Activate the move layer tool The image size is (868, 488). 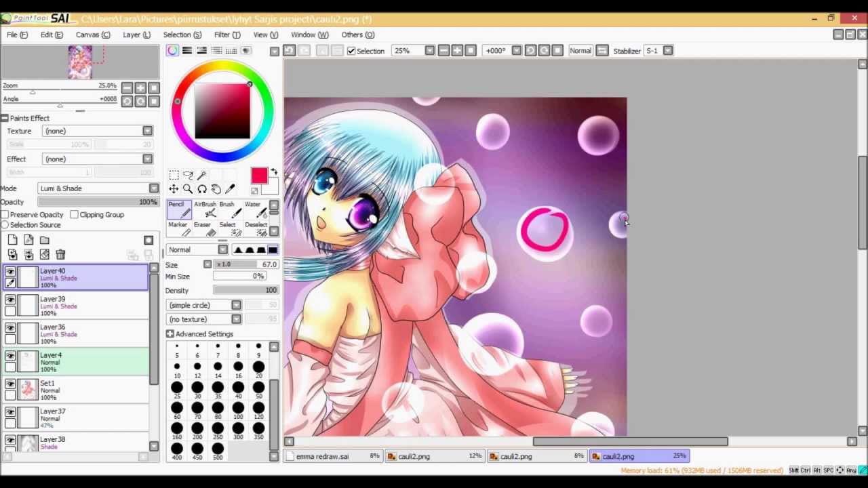point(174,189)
